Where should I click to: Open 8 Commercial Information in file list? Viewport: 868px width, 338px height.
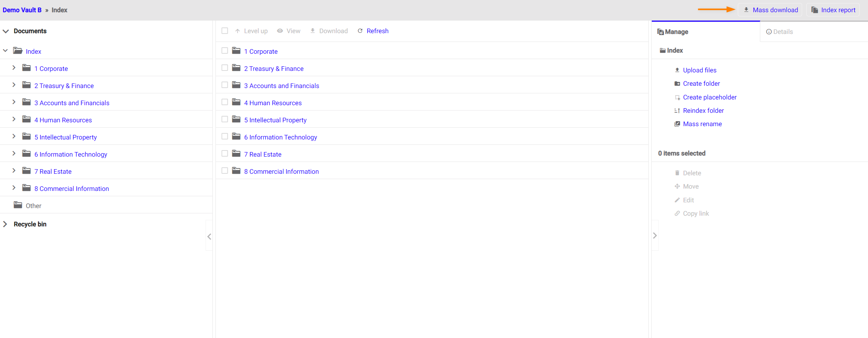click(x=281, y=171)
